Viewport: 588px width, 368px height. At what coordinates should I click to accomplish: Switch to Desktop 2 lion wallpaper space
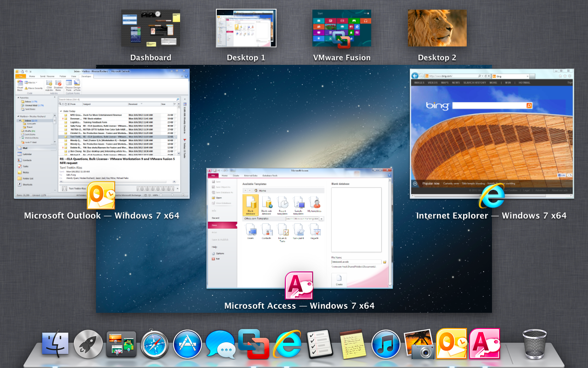pos(437,29)
